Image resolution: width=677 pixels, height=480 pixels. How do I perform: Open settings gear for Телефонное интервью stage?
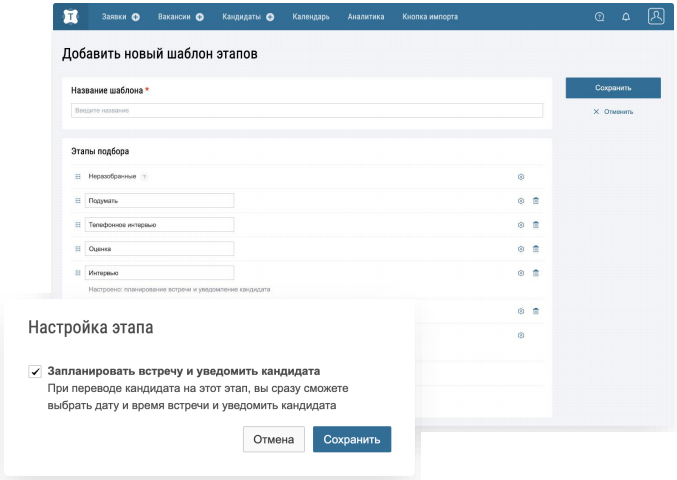(x=521, y=225)
